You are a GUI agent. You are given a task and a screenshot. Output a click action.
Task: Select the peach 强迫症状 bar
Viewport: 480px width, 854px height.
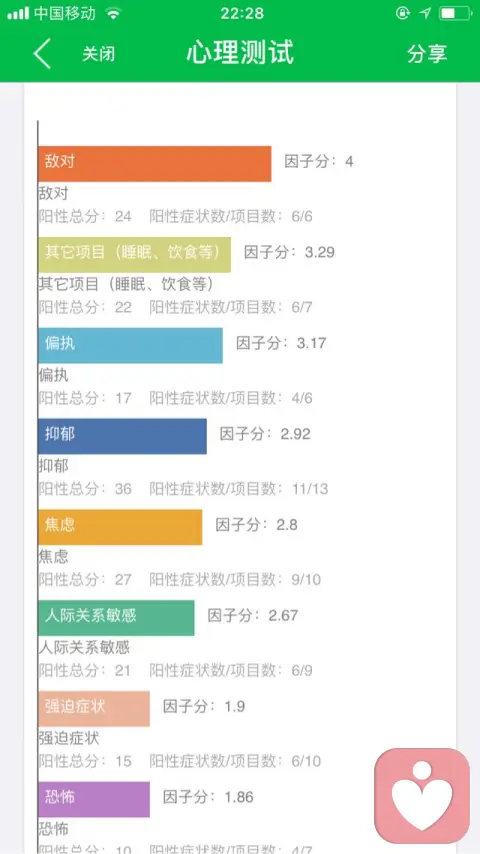pos(94,709)
